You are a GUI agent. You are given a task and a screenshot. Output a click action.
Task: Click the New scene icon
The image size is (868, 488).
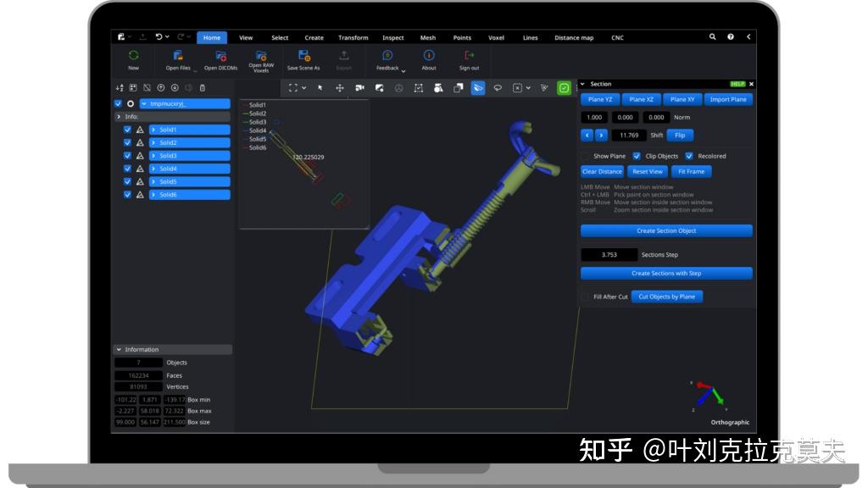point(133,55)
